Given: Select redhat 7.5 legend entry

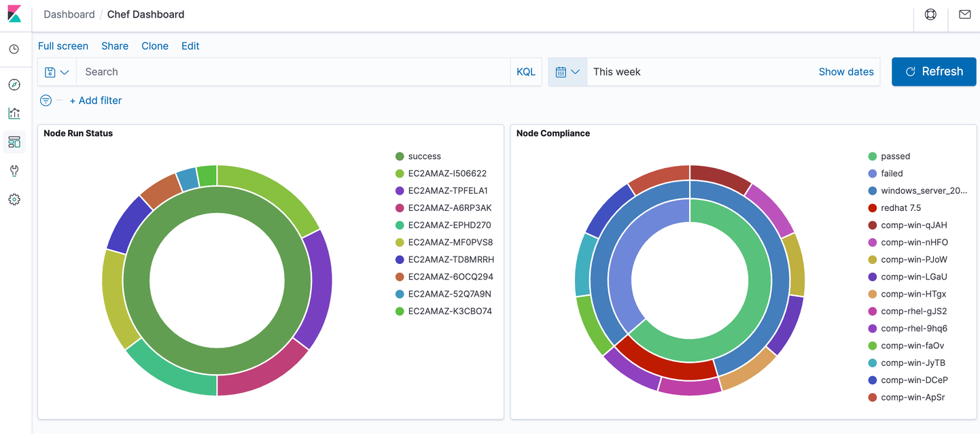Looking at the screenshot, I should point(894,208).
